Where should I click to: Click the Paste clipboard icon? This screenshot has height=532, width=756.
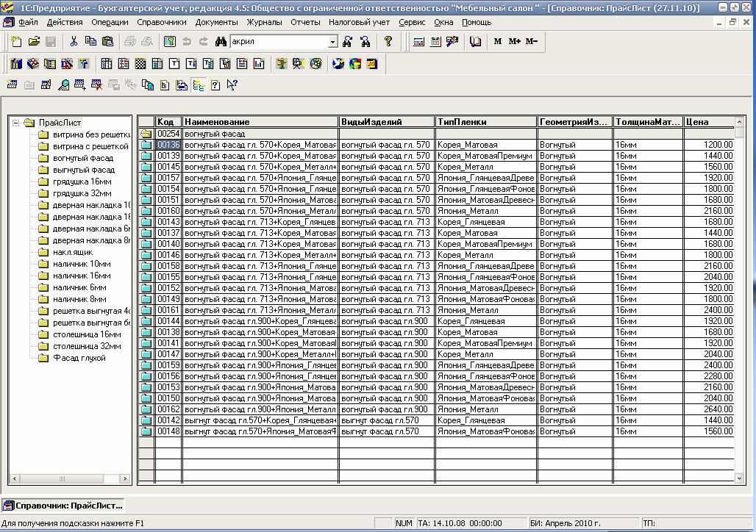[107, 41]
